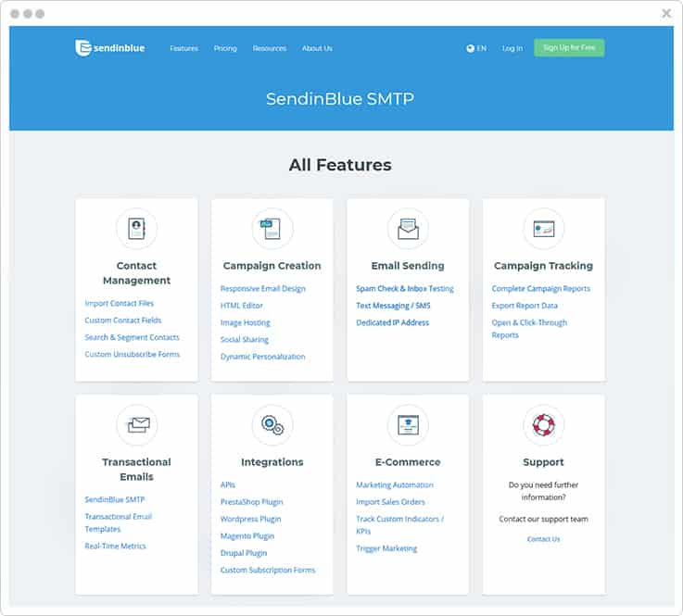Viewport: 683px width, 616px height.
Task: Open the Trigger Marketing link
Action: [x=386, y=548]
